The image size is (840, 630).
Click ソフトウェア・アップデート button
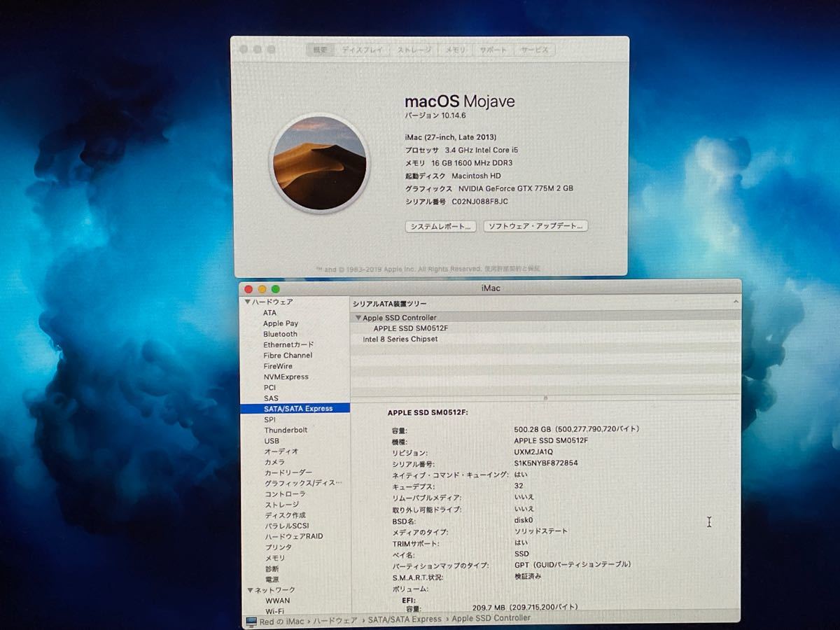coord(535,226)
